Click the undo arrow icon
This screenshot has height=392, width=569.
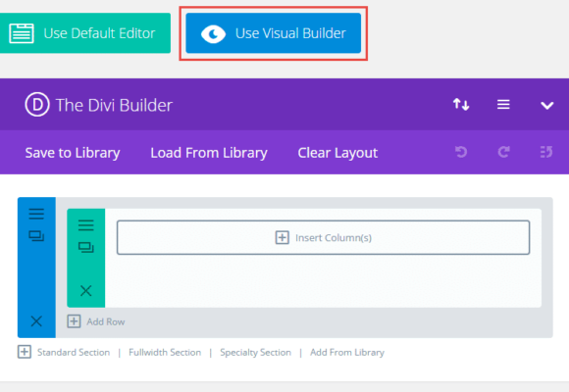461,152
